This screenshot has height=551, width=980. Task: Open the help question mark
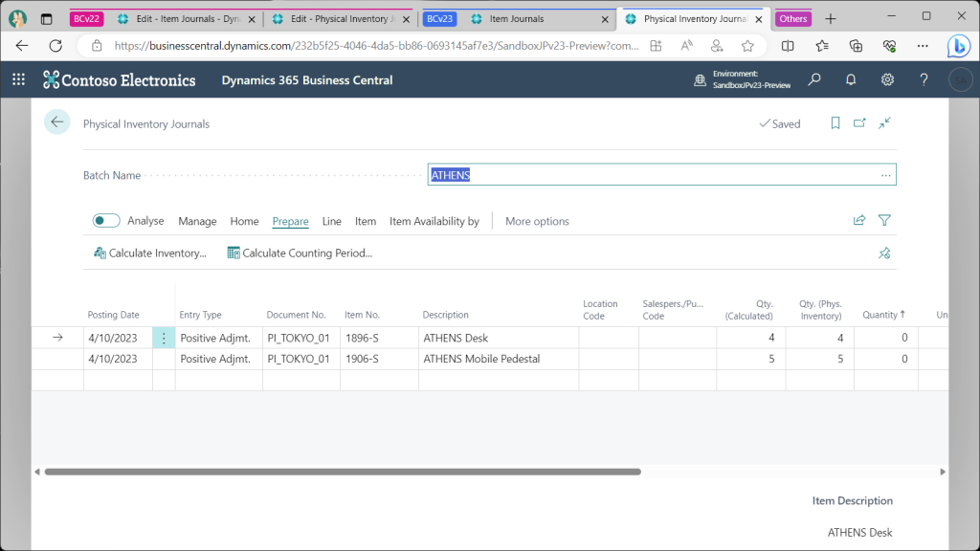click(924, 79)
